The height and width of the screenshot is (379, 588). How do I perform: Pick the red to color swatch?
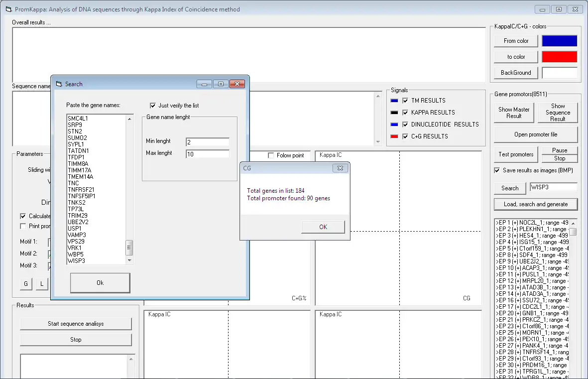[560, 57]
